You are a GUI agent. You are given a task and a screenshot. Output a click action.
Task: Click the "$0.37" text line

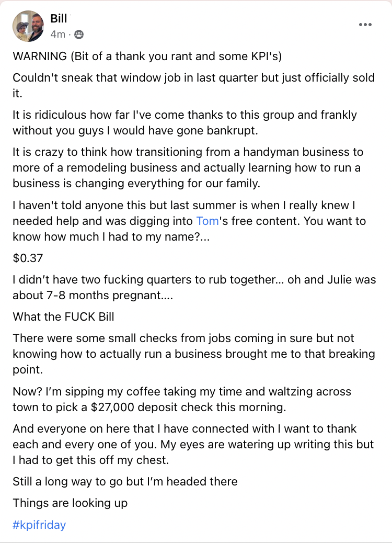tap(28, 257)
